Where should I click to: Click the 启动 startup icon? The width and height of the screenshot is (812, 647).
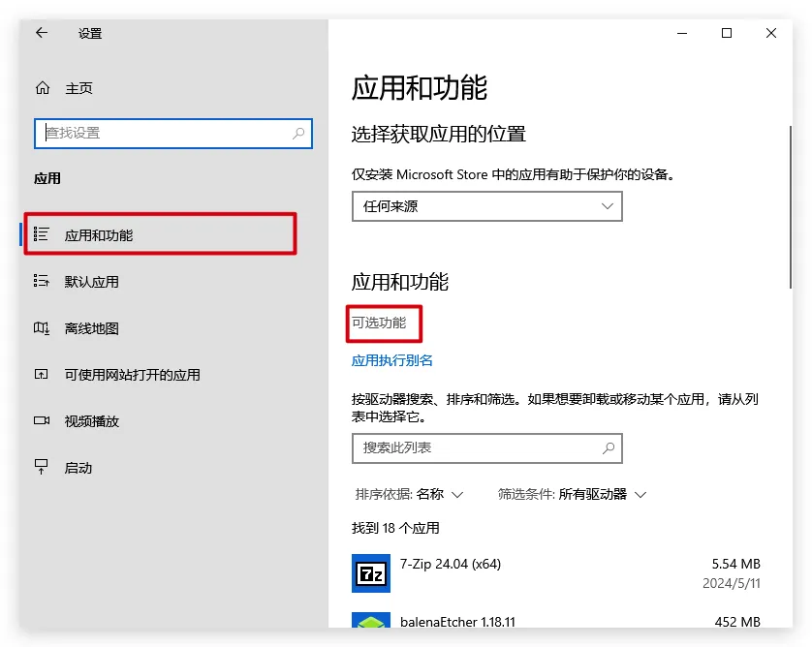point(42,468)
